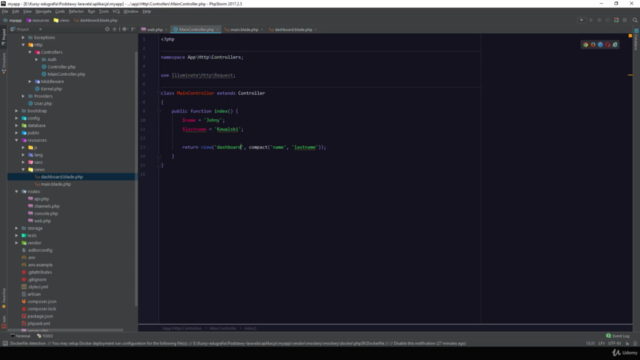
Task: Expand the Auth folder
Action: coord(36,60)
